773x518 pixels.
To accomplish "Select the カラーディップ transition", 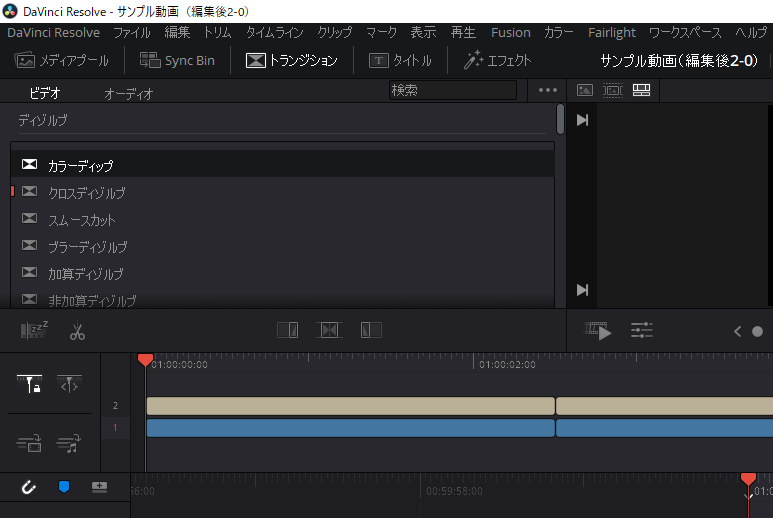I will click(282, 165).
